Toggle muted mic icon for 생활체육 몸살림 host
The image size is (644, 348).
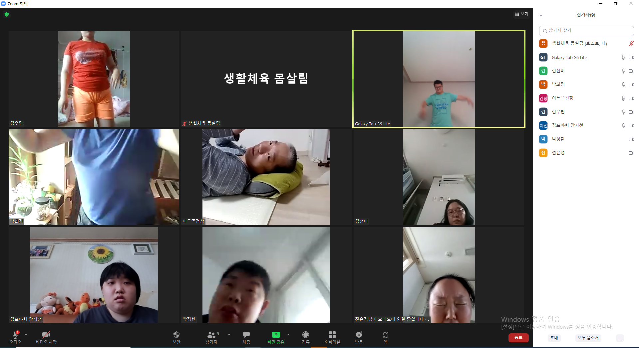[x=631, y=44]
